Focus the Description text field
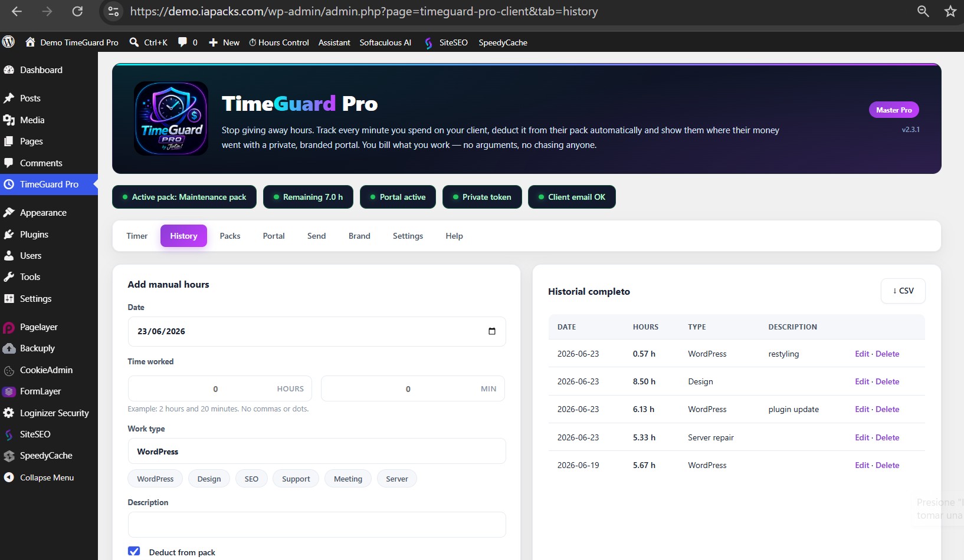The height and width of the screenshot is (560, 964). tap(317, 525)
